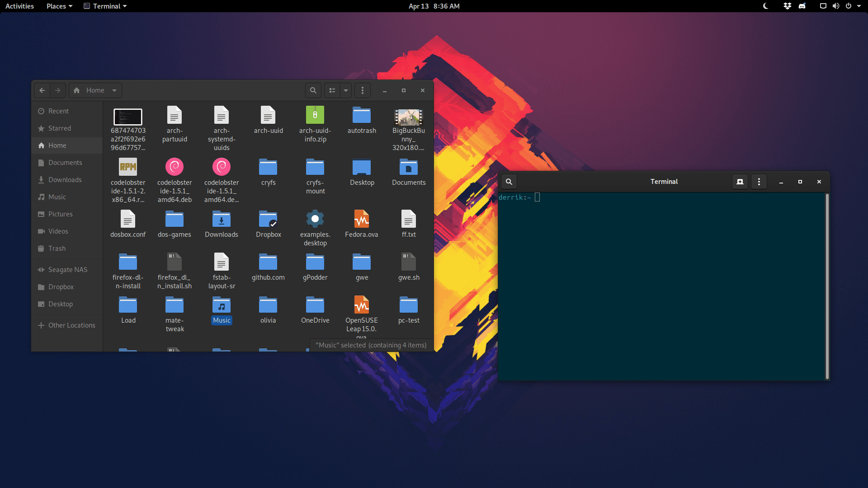Screen dimensions: 868x488
Task: Select codelobster ide-1.5.1_amd64.deb package icon
Action: coord(175,167)
